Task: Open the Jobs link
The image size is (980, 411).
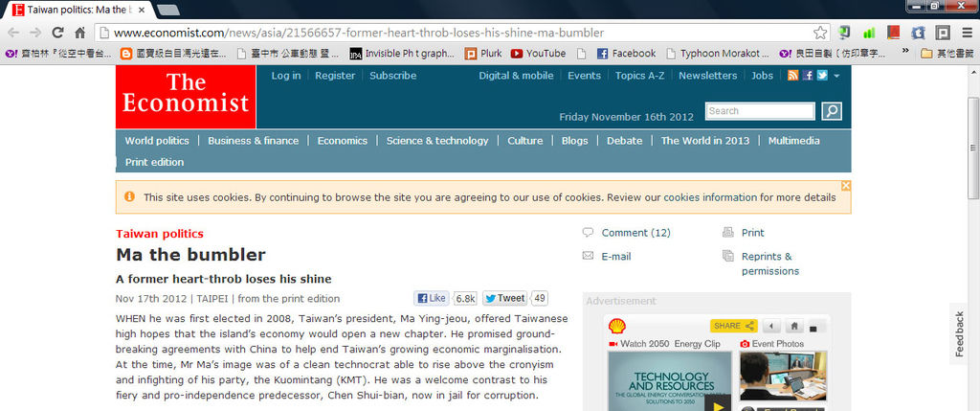Action: point(762,76)
